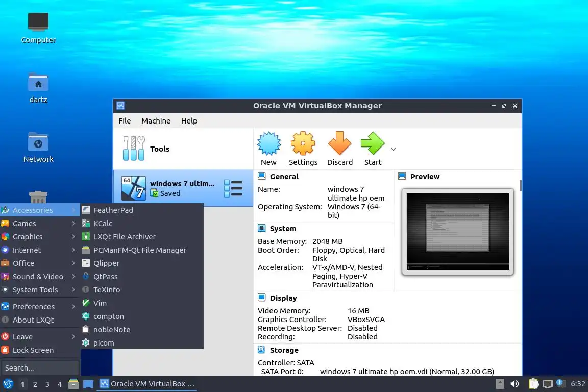Expand the Games category
Screen dimensions: 588x392
(40, 223)
